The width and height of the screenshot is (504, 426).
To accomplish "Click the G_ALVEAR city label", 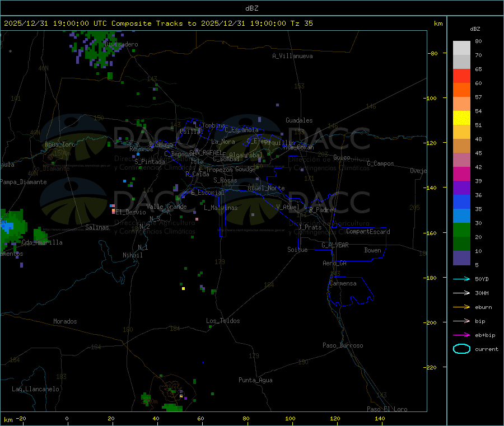I will pos(335,245).
